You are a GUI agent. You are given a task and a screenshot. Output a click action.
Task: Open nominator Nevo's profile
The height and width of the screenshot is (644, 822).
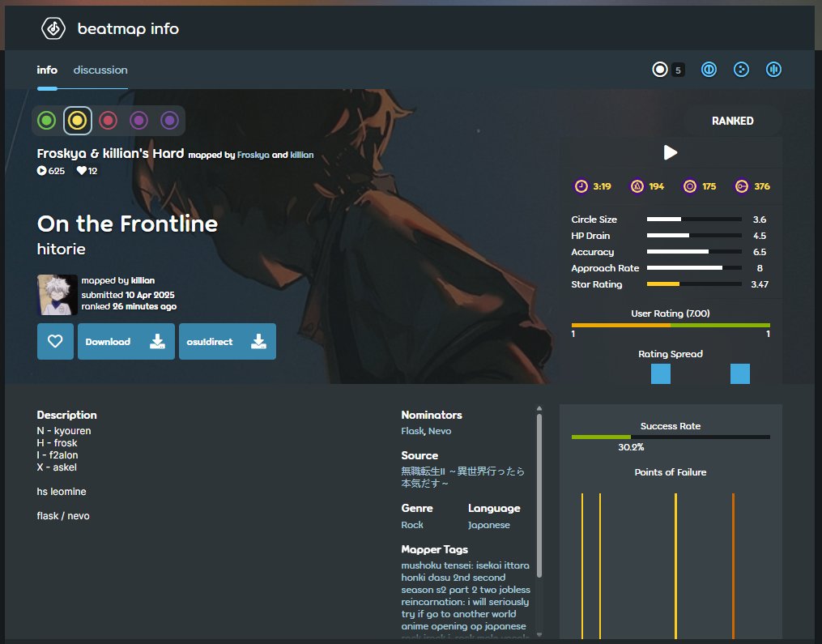click(x=439, y=431)
